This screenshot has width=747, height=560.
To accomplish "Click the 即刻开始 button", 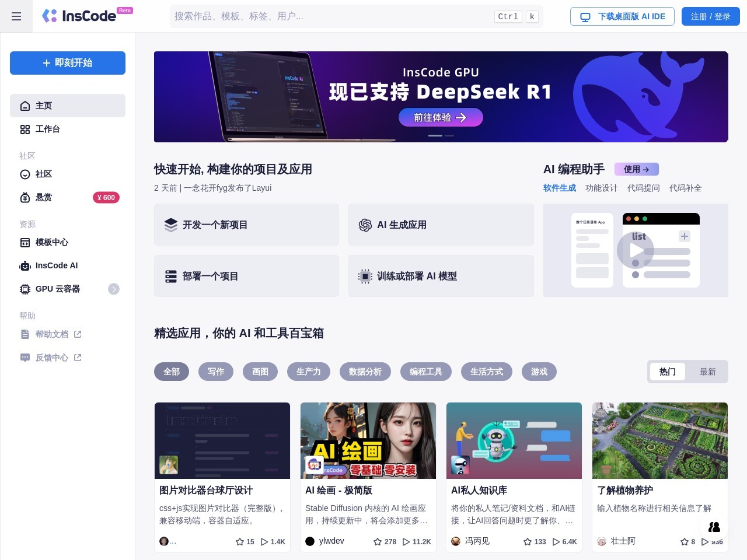I will point(68,63).
